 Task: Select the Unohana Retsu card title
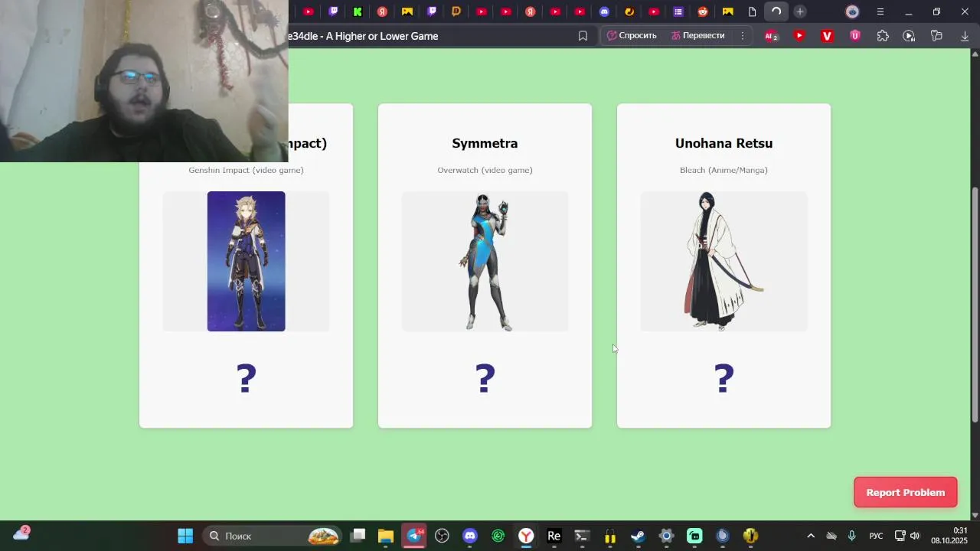point(724,143)
